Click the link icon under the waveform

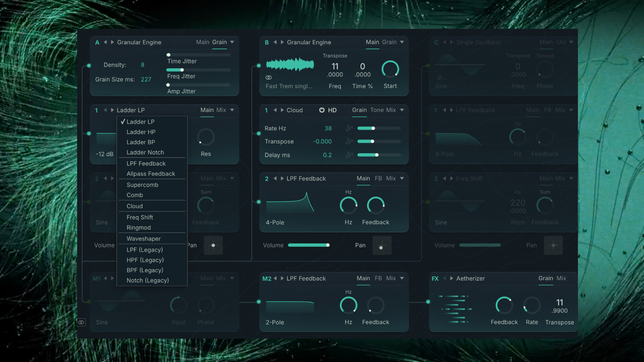point(269,77)
